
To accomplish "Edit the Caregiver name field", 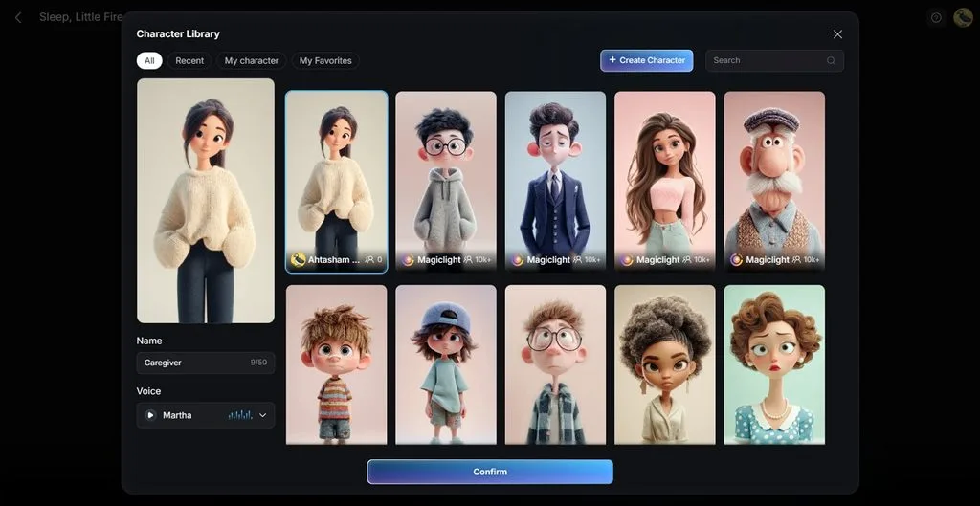I will 206,363.
